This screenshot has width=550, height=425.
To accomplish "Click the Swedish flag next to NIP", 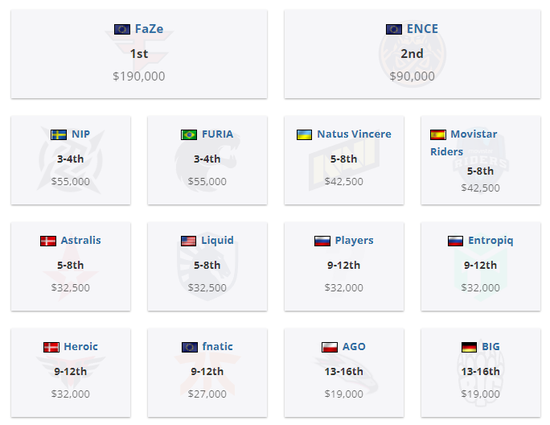I will [x=58, y=135].
